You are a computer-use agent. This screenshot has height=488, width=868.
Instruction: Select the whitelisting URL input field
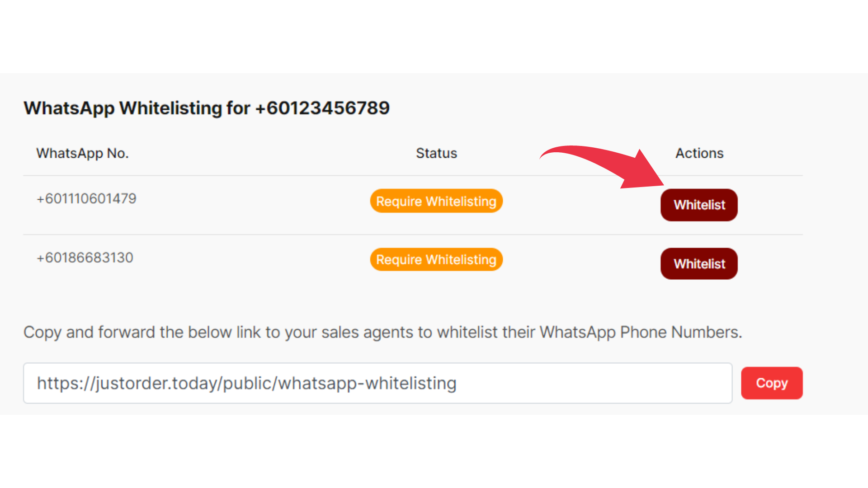377,383
